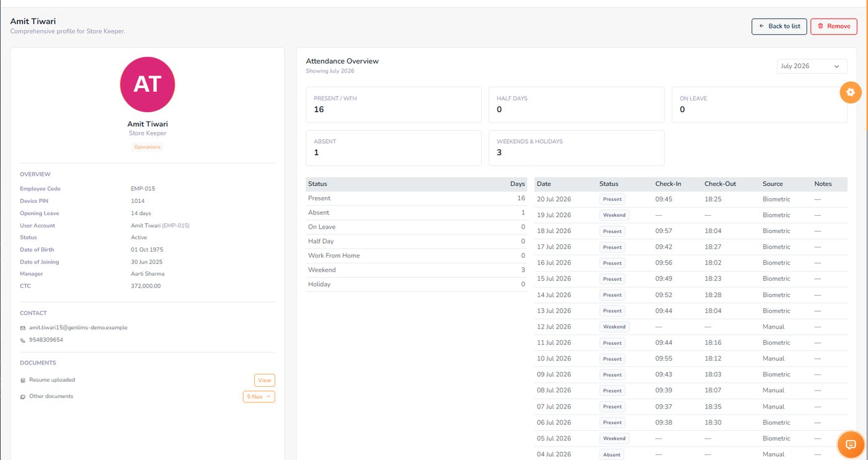The height and width of the screenshot is (460, 868).
Task: Click the Operations department tag
Action: [148, 147]
